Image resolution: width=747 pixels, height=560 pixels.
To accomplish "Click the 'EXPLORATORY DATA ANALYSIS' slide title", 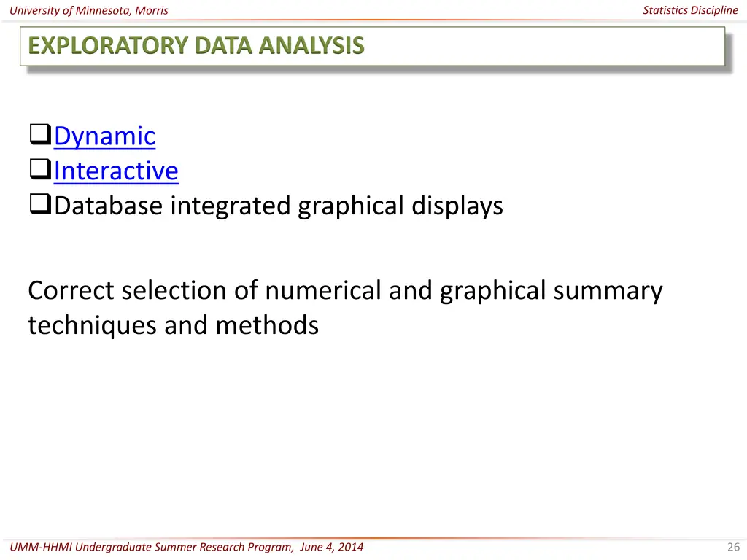I will [196, 46].
